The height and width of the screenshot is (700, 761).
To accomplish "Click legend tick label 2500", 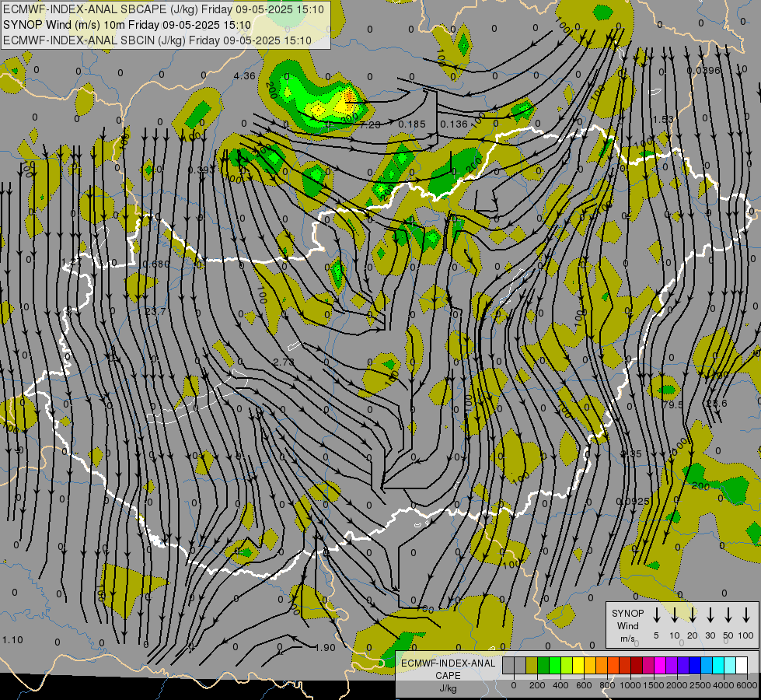I will (700, 685).
